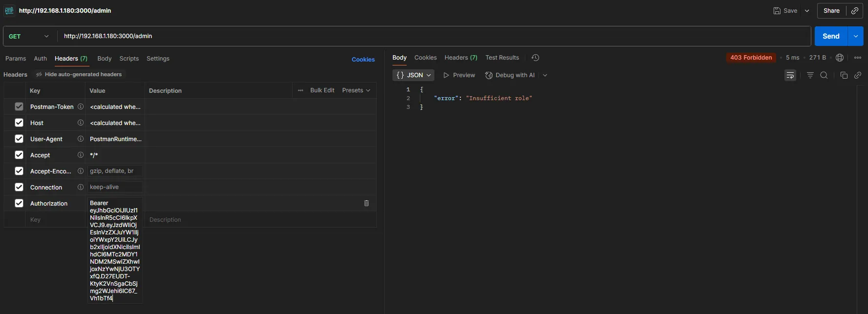This screenshot has width=868, height=314.
Task: Switch to the Params tab
Action: [16, 59]
